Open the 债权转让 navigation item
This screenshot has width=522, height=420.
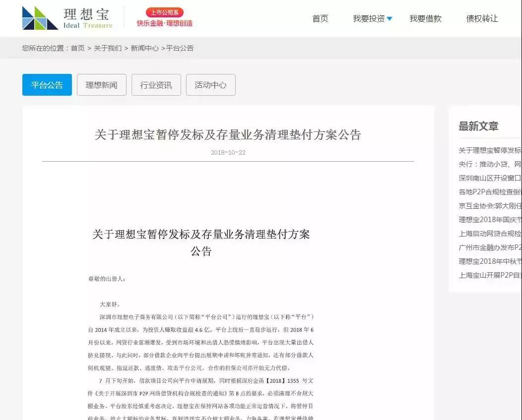pyautogui.click(x=482, y=18)
